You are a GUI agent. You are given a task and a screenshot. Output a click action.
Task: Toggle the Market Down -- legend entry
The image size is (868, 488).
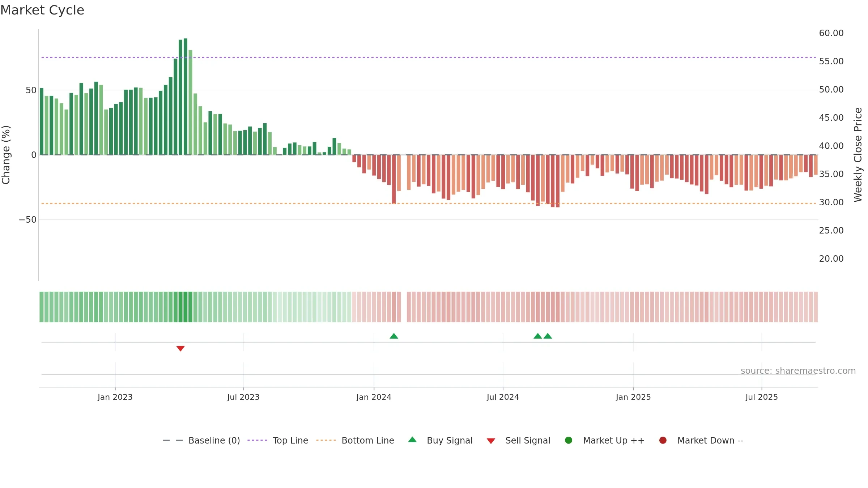tap(701, 440)
